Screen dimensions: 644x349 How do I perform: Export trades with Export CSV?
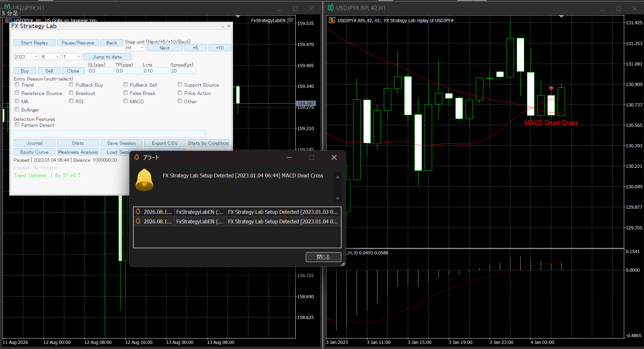coord(165,143)
